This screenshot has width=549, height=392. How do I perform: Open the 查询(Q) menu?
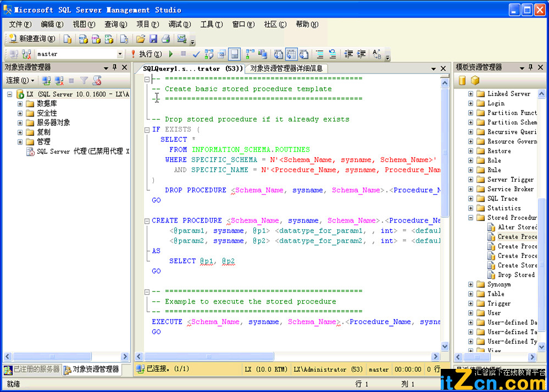click(x=116, y=24)
